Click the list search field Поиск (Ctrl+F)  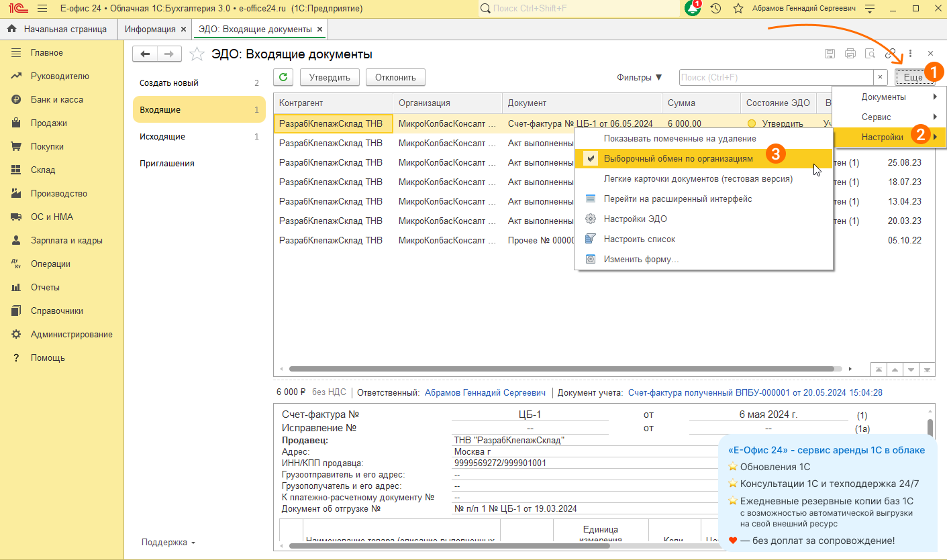pyautogui.click(x=777, y=77)
